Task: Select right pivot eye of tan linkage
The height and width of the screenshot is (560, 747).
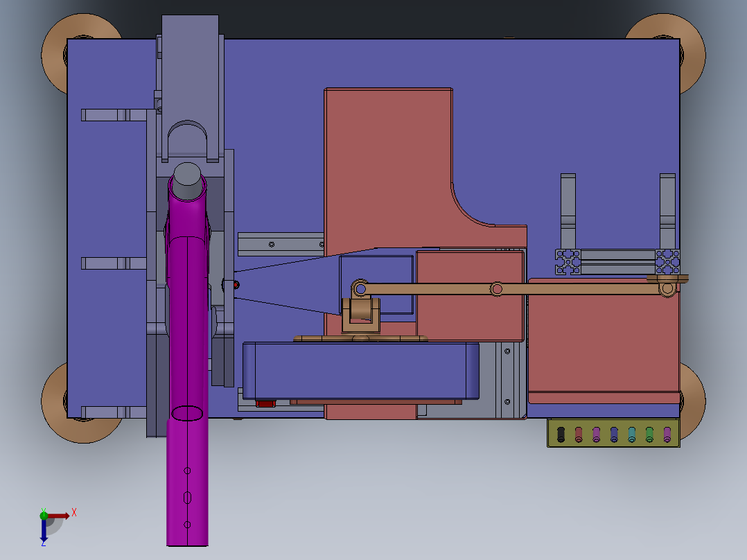Action: 667,288
